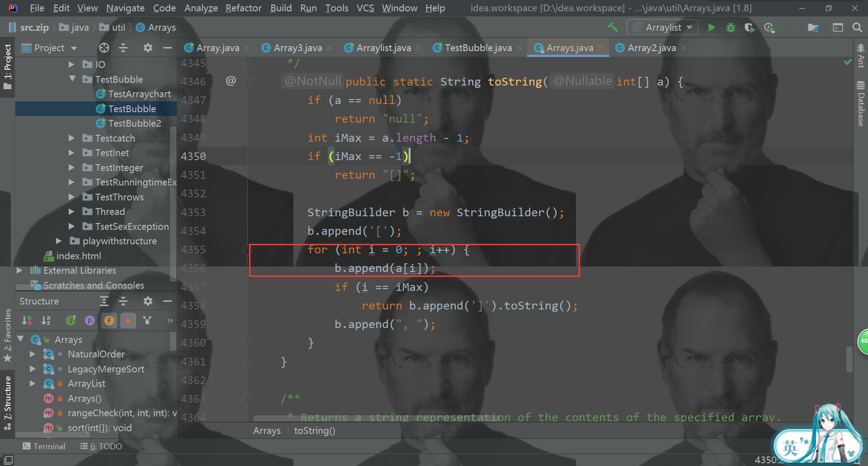Click the green inspection checkmark
Viewport: 868px width, 466px height.
pos(848,62)
